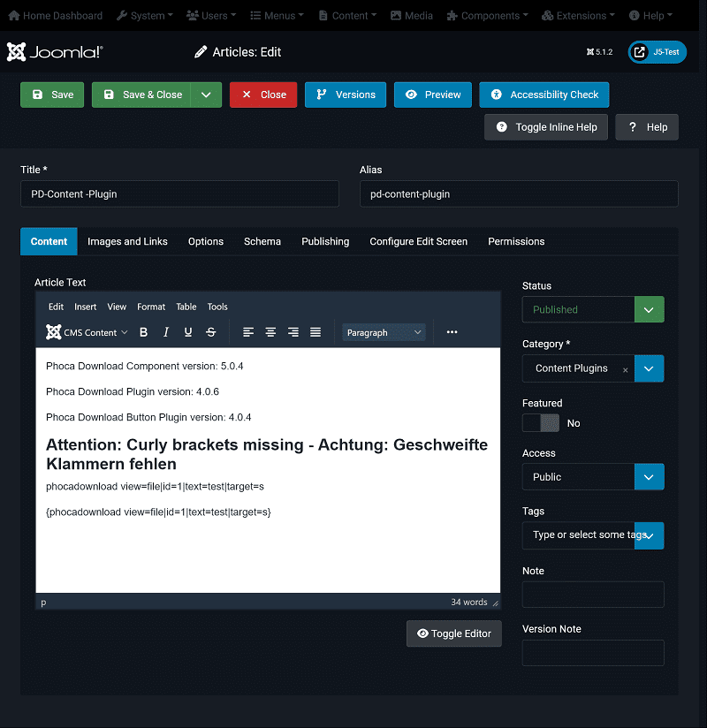Apply italic formatting in the editor
The height and width of the screenshot is (728, 707).
[166, 332]
